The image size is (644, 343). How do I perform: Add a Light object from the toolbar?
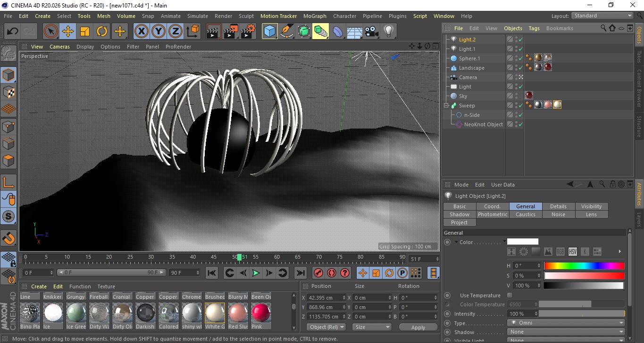tap(389, 32)
